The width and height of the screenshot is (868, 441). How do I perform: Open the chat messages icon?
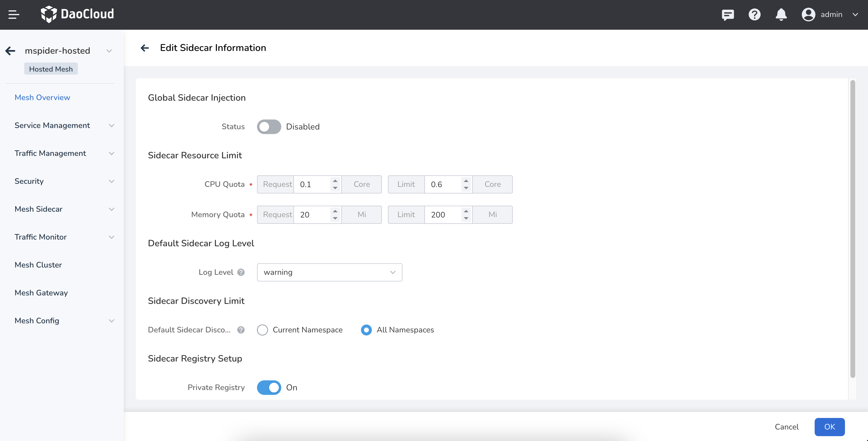point(727,15)
